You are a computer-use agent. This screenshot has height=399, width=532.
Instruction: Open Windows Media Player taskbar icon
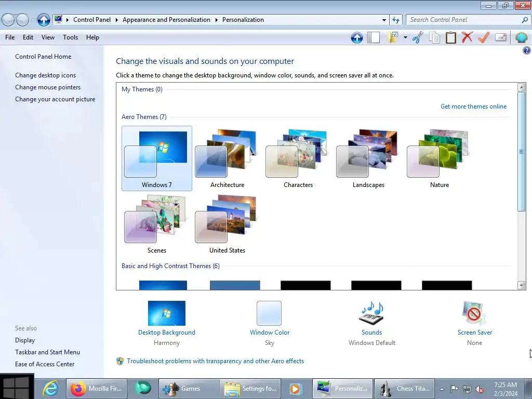tap(296, 389)
